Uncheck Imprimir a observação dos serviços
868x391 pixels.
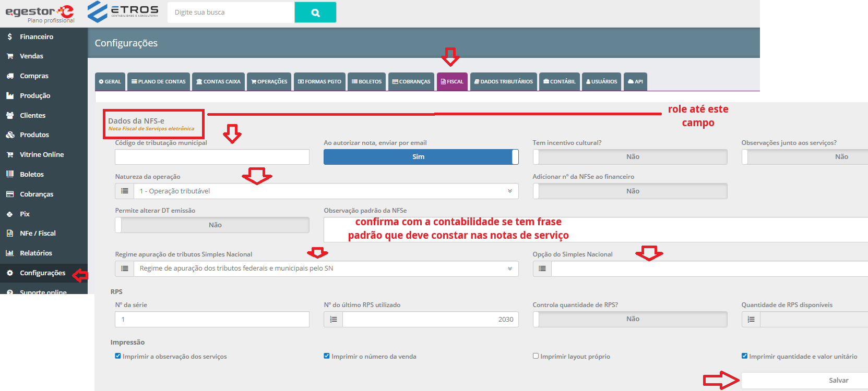[x=118, y=356]
